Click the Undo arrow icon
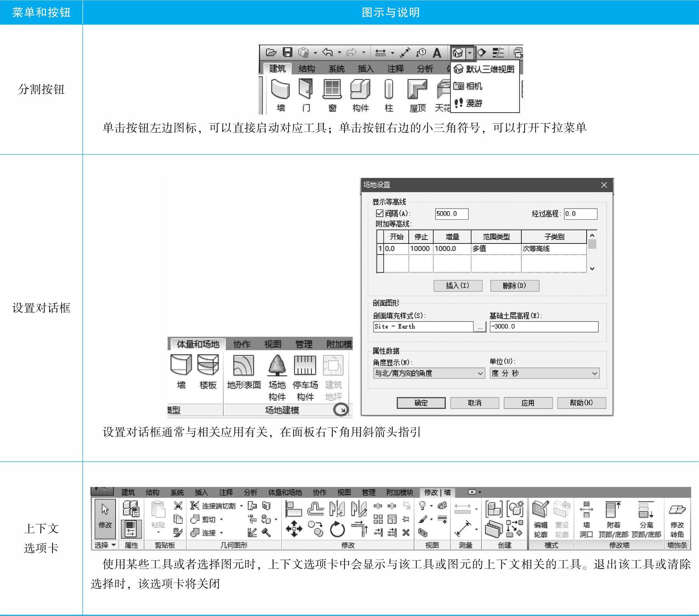699x616 pixels. 327,52
